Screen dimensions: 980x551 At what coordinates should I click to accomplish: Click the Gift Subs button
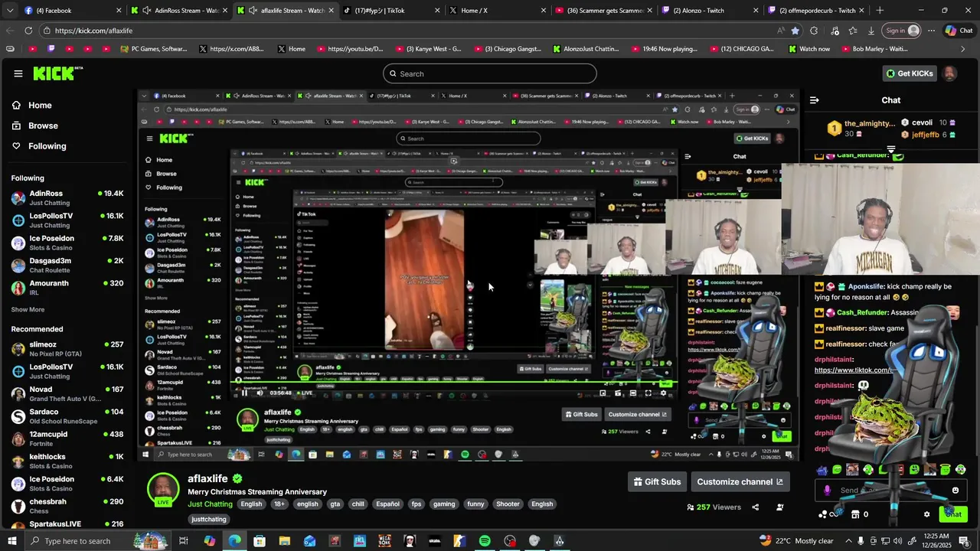pos(657,482)
